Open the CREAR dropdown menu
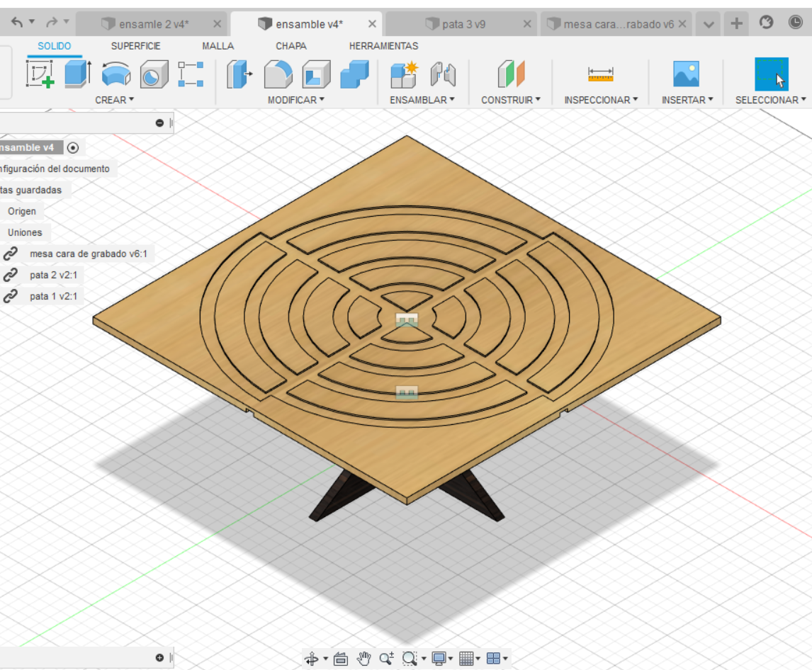The width and height of the screenshot is (812, 670). [115, 100]
